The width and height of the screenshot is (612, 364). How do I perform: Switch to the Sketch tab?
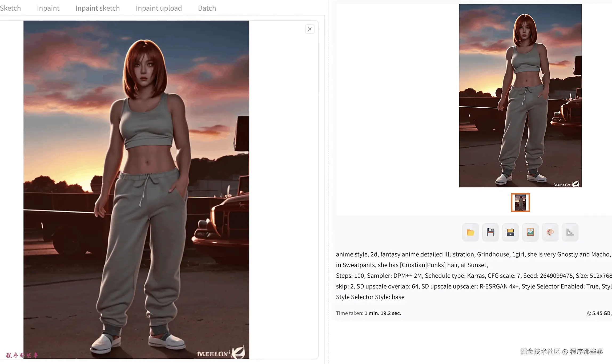point(10,8)
